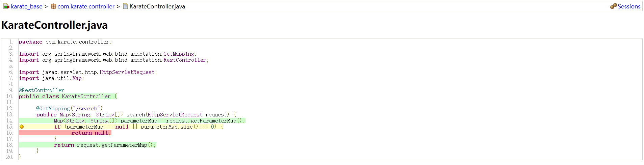Click the green 'return request.getParameterMap();' line
The width and height of the screenshot is (644, 165).
pos(87,145)
